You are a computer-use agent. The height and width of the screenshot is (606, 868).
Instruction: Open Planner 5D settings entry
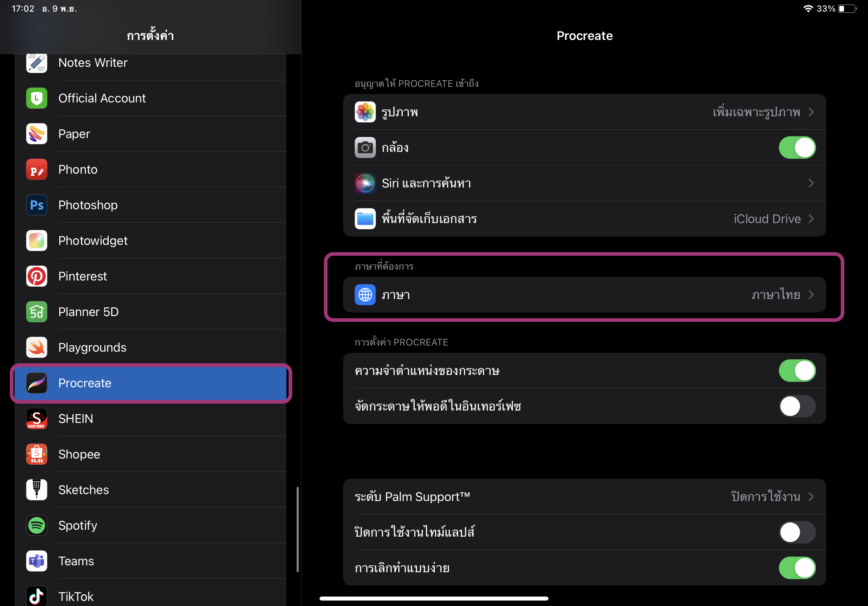88,312
